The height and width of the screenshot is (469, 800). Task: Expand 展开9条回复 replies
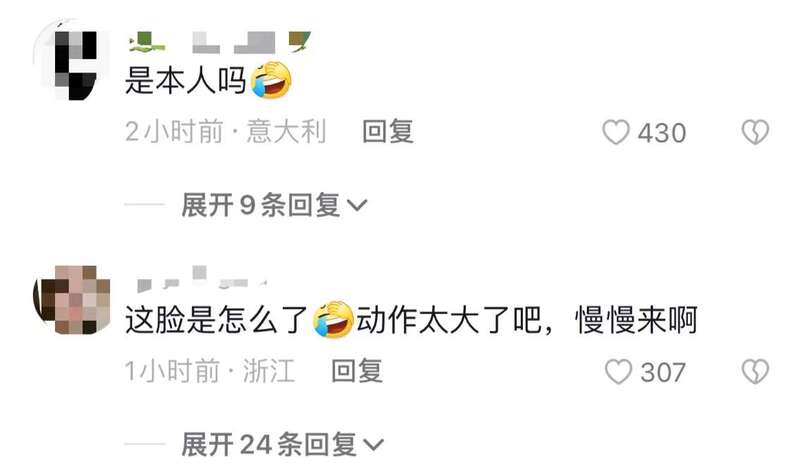tap(274, 205)
